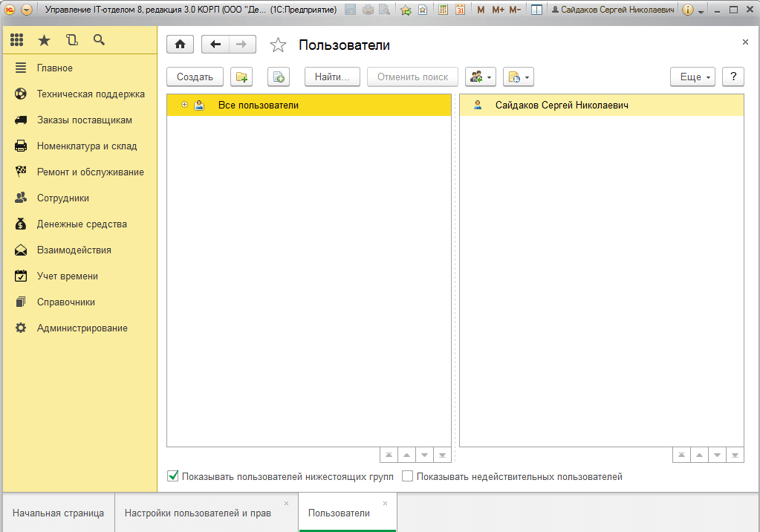Open the calculator icon in title bar
760x532 pixels.
coord(443,9)
